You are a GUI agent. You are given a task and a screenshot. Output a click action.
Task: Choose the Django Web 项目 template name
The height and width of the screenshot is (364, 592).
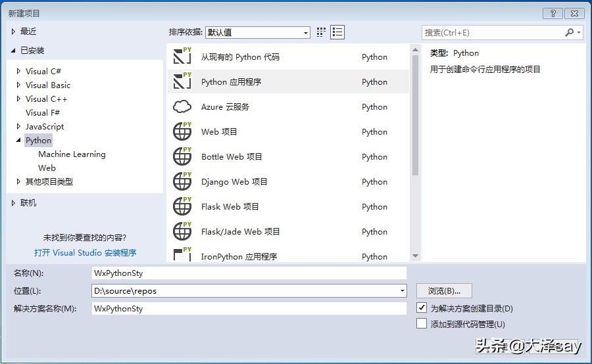coord(234,181)
